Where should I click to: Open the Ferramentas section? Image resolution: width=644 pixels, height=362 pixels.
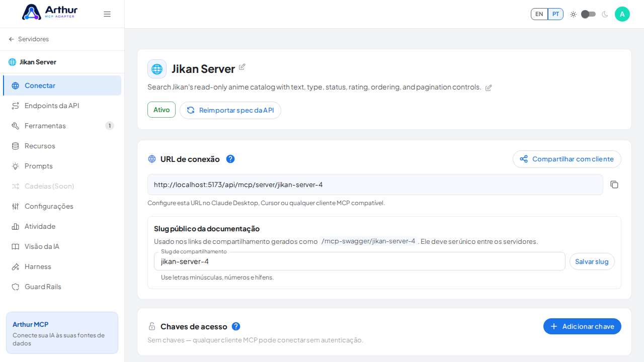[x=62, y=126]
